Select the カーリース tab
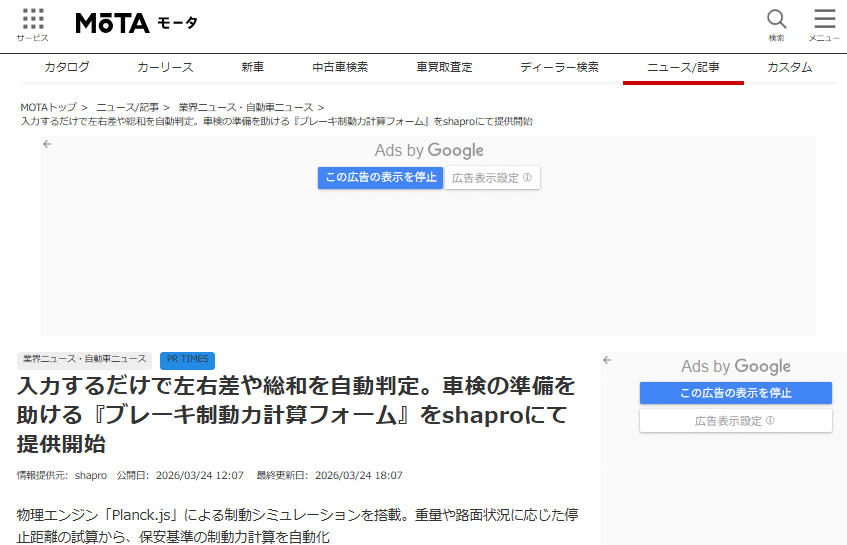This screenshot has width=847, height=545. tap(165, 67)
